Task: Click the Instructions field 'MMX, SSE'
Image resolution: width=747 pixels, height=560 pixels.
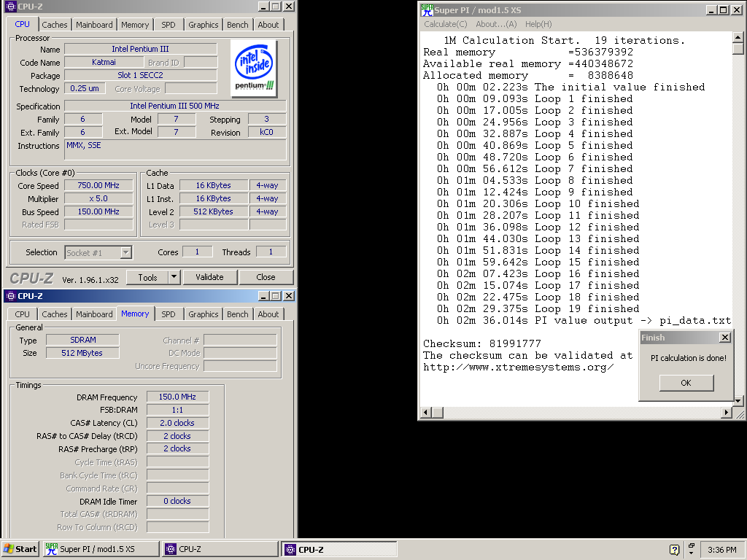Action: tap(175, 149)
